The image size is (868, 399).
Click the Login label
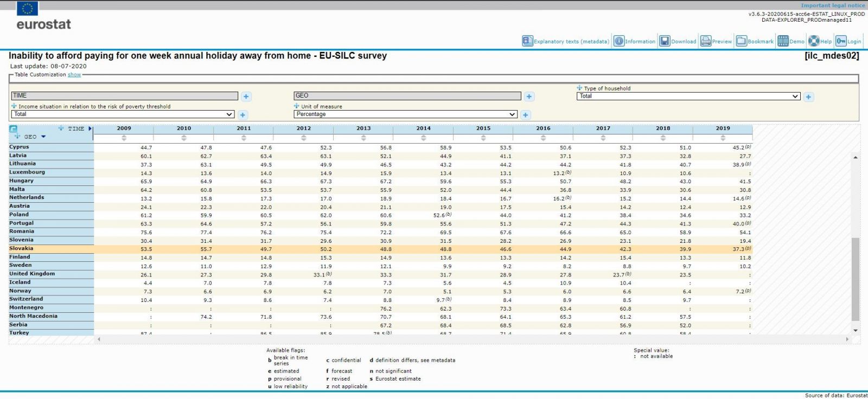tap(854, 42)
